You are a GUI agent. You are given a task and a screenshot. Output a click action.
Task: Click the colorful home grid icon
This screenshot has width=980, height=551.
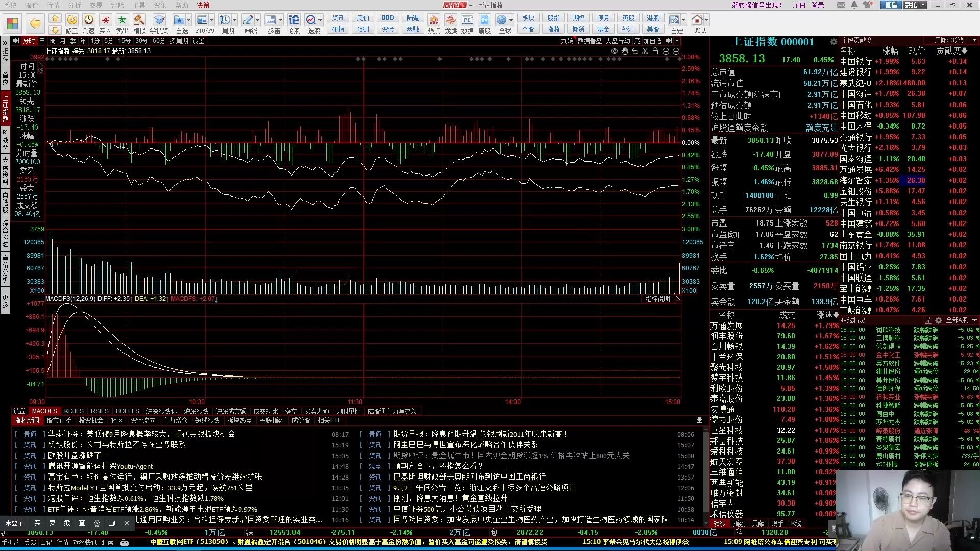click(13, 23)
